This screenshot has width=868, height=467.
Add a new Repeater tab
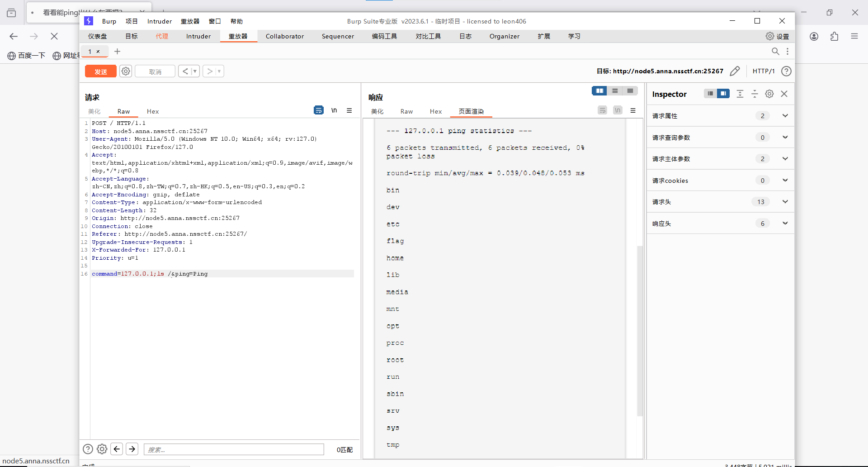click(x=117, y=51)
